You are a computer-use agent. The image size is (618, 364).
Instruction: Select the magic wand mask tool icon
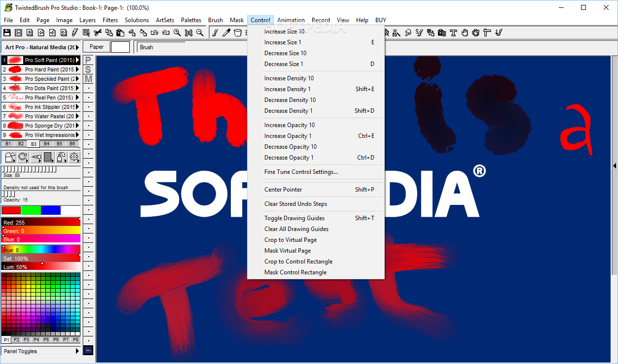point(397,33)
